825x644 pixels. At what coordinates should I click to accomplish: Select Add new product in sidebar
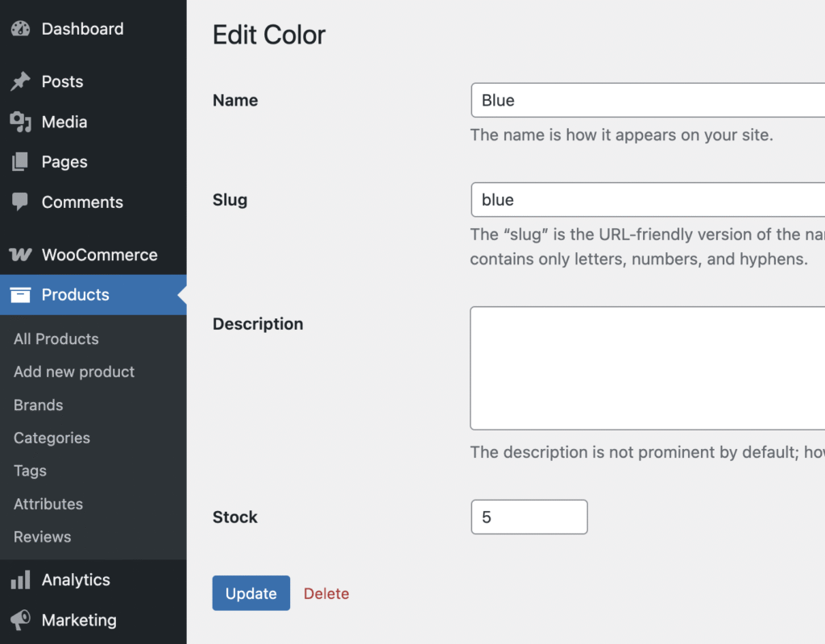coord(74,372)
